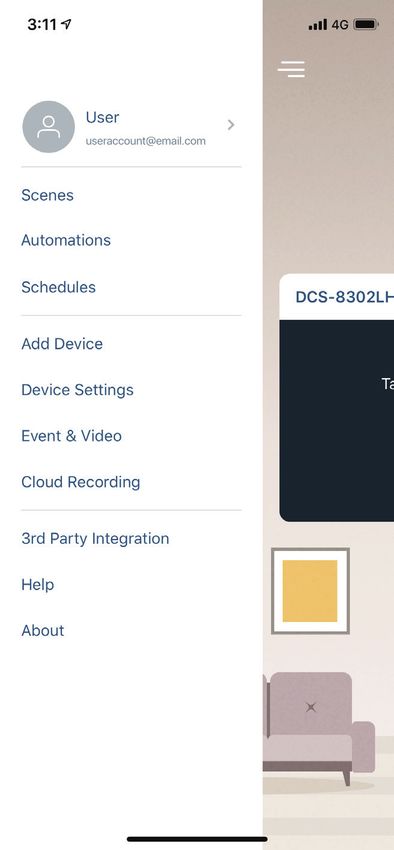
Task: Select Add Device
Action: click(62, 344)
